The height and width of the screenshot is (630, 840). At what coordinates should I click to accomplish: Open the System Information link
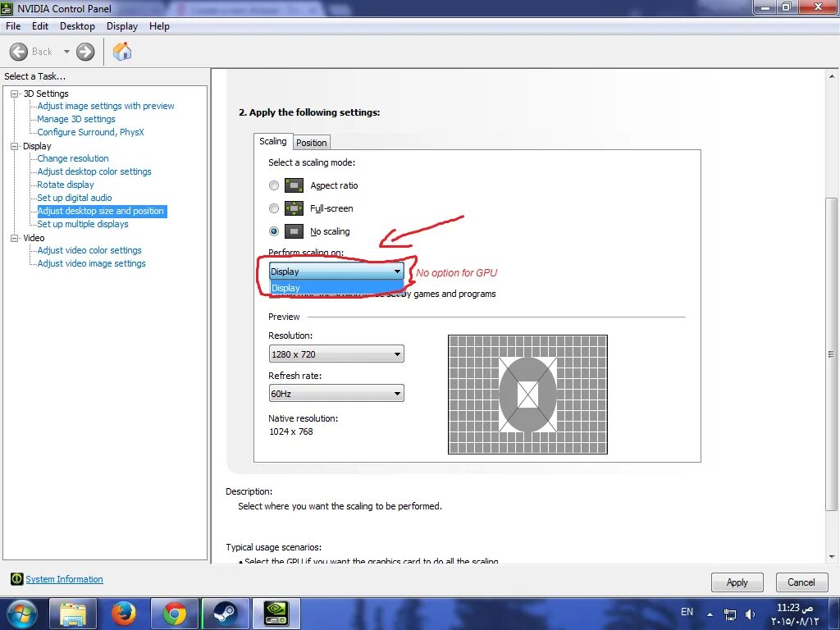[x=64, y=579]
